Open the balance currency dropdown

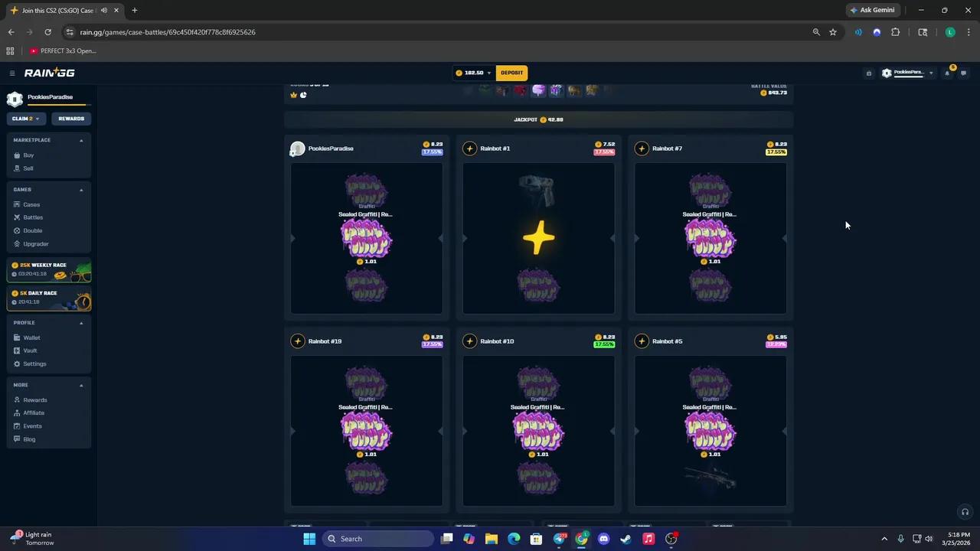488,73
